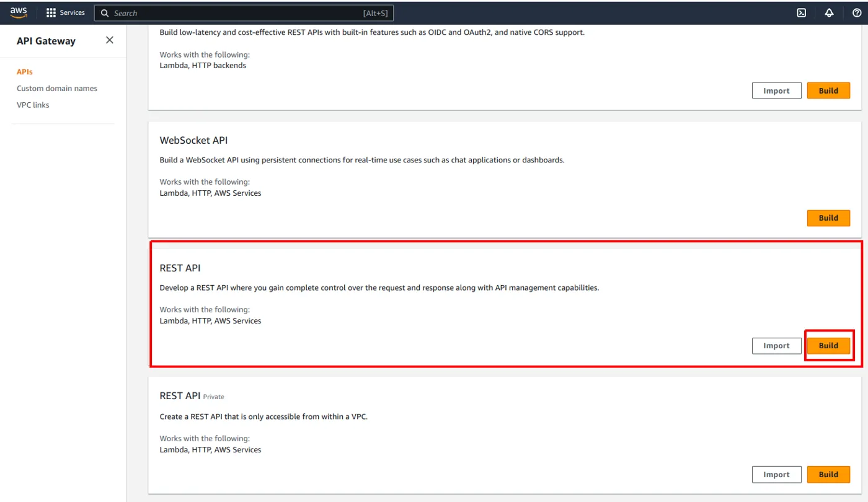The image size is (868, 502).
Task: Click the 'Develop a REST API' description
Action: coord(379,288)
